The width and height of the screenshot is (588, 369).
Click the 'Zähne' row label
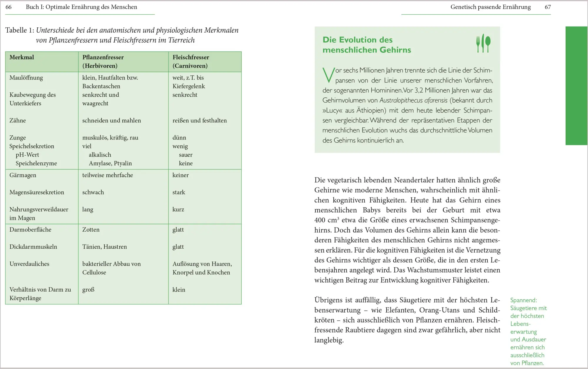pyautogui.click(x=18, y=121)
